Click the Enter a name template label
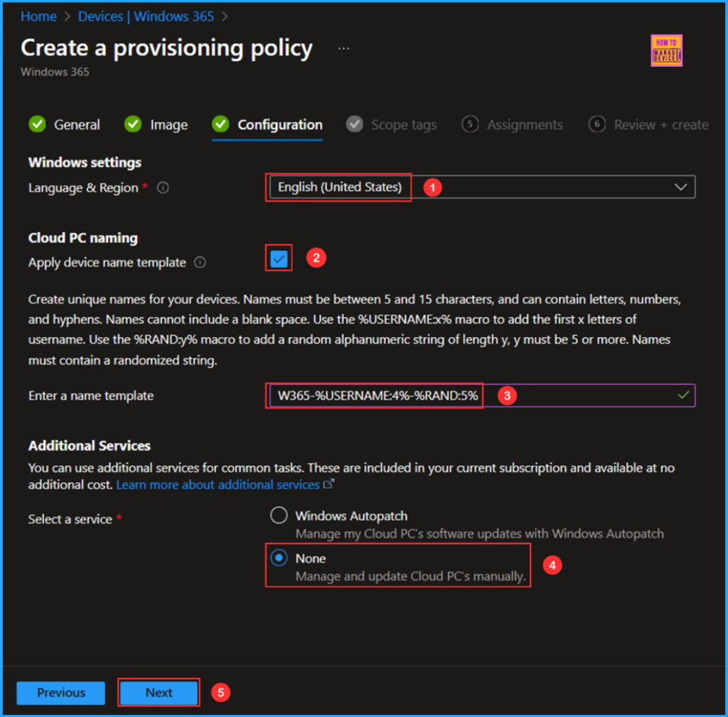This screenshot has height=717, width=728. 91,396
